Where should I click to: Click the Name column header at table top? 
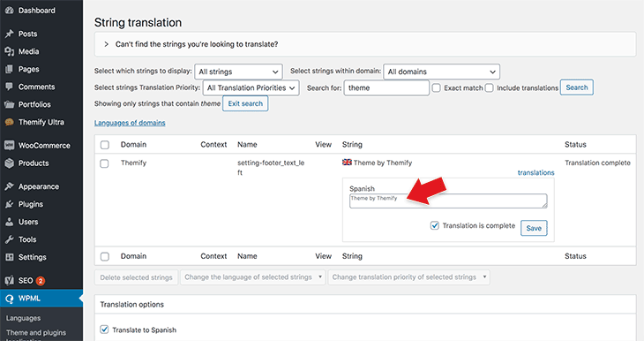click(x=247, y=144)
